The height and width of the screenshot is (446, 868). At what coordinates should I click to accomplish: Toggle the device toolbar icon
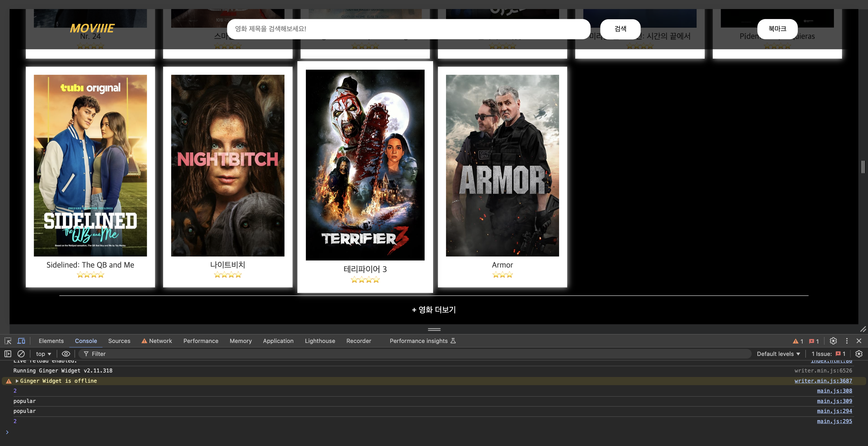[x=21, y=341]
